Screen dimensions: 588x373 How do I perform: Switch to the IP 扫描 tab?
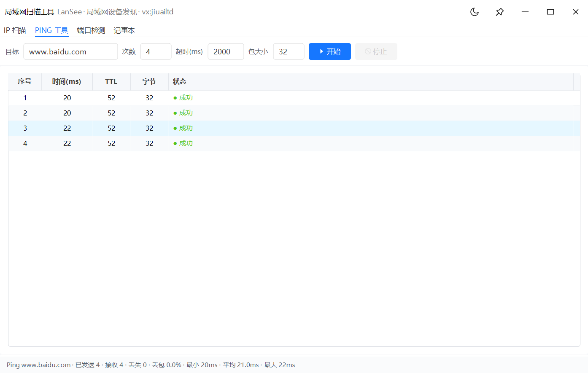[15, 30]
